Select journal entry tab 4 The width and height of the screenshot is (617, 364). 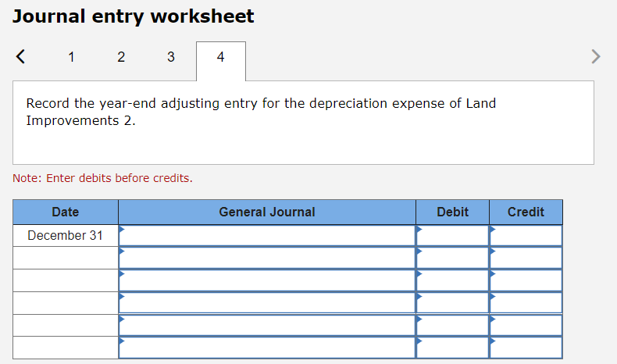click(221, 61)
